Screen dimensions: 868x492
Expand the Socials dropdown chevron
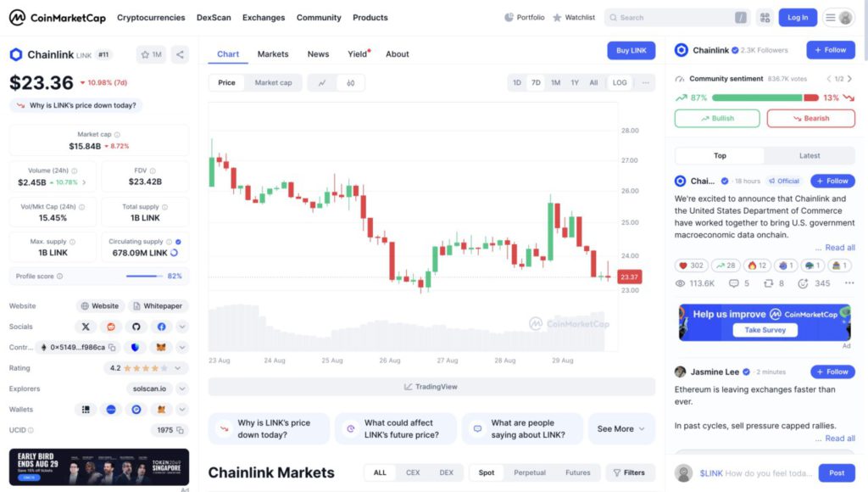click(x=182, y=327)
